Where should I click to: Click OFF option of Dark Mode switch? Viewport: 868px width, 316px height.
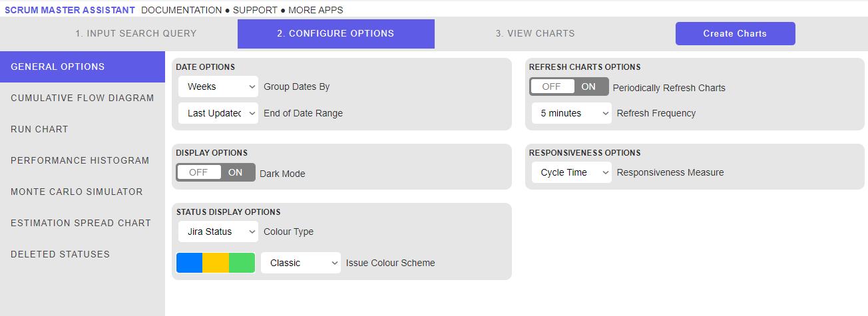coord(198,172)
